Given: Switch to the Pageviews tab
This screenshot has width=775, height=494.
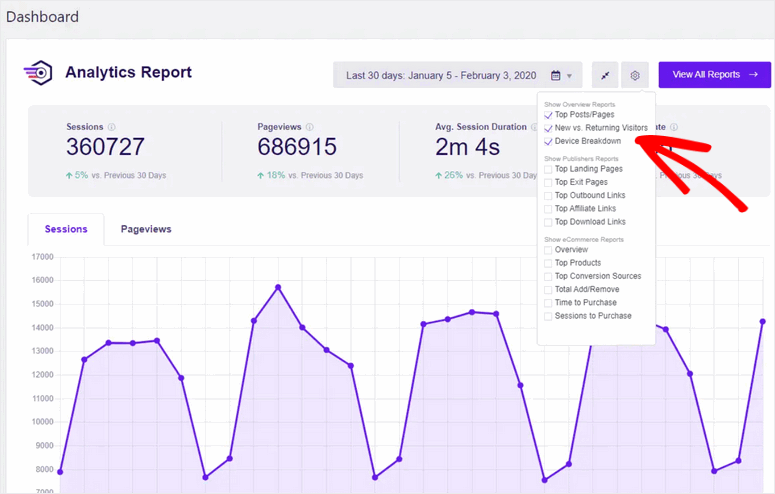Looking at the screenshot, I should (146, 229).
